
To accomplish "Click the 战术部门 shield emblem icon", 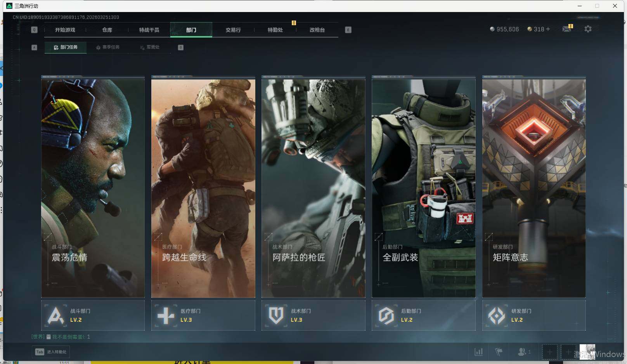I will [276, 316].
